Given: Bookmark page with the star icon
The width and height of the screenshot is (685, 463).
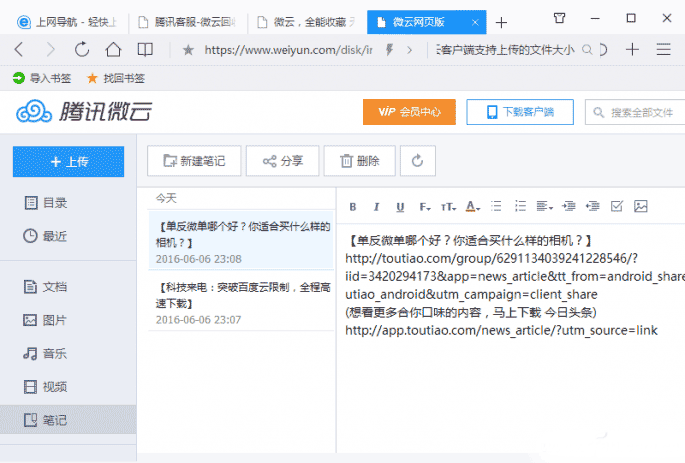Looking at the screenshot, I should coord(188,50).
